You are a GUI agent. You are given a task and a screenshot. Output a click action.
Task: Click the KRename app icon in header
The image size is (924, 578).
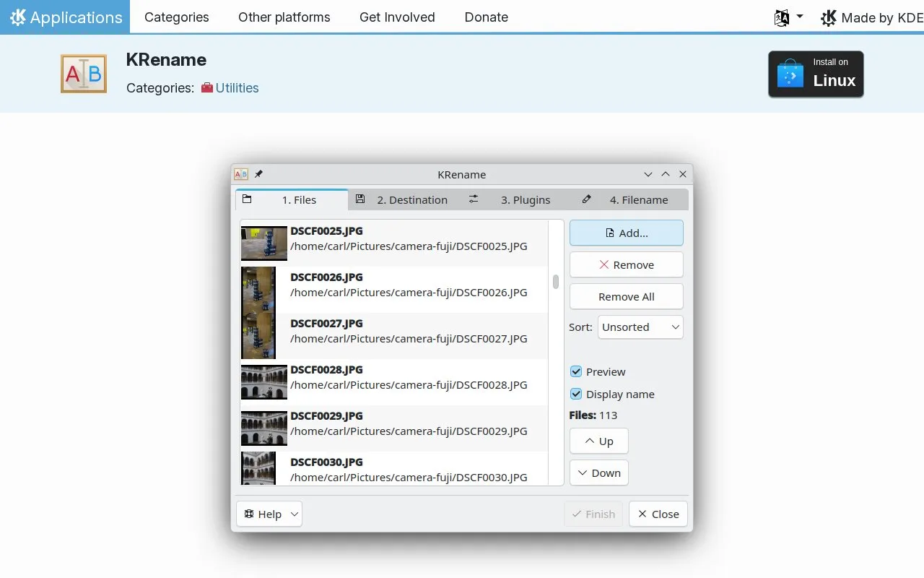click(84, 74)
